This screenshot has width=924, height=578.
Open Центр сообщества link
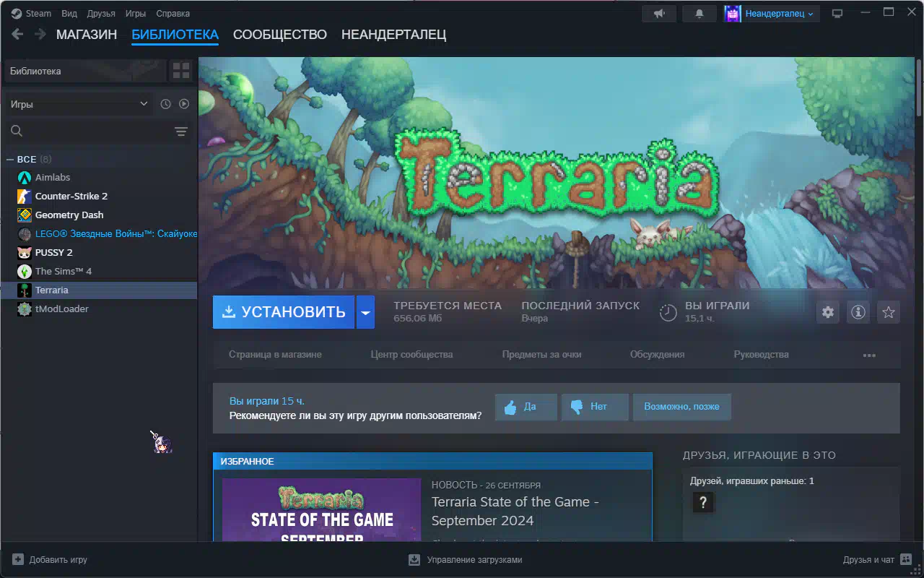coord(411,355)
